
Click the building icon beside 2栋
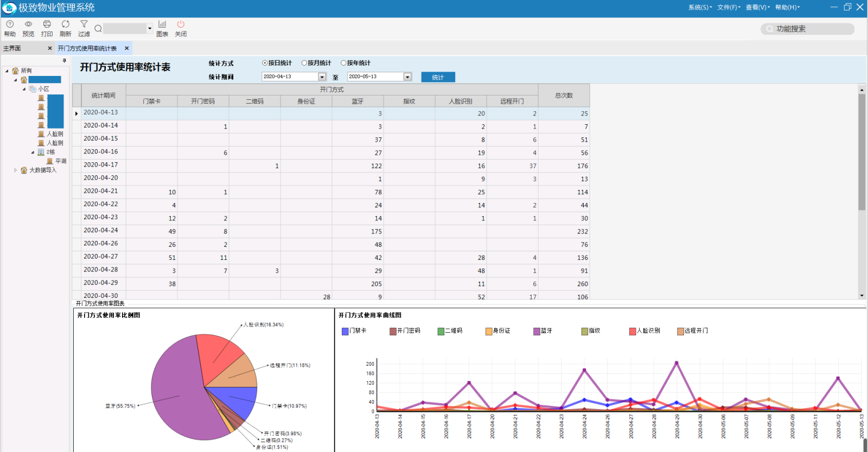click(x=41, y=152)
